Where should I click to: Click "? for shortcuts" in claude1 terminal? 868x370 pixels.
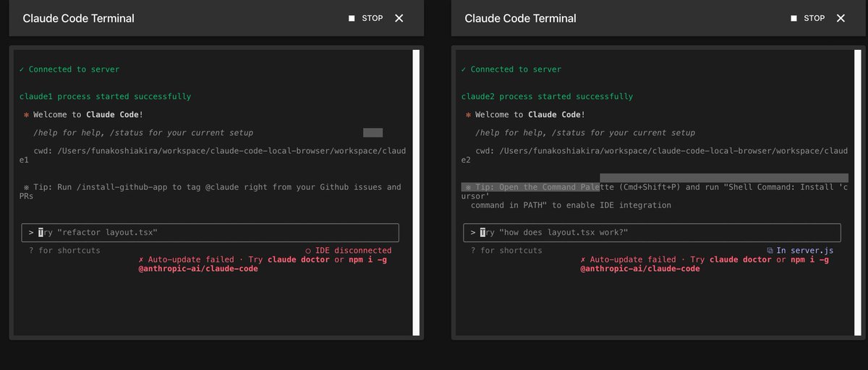coord(64,250)
